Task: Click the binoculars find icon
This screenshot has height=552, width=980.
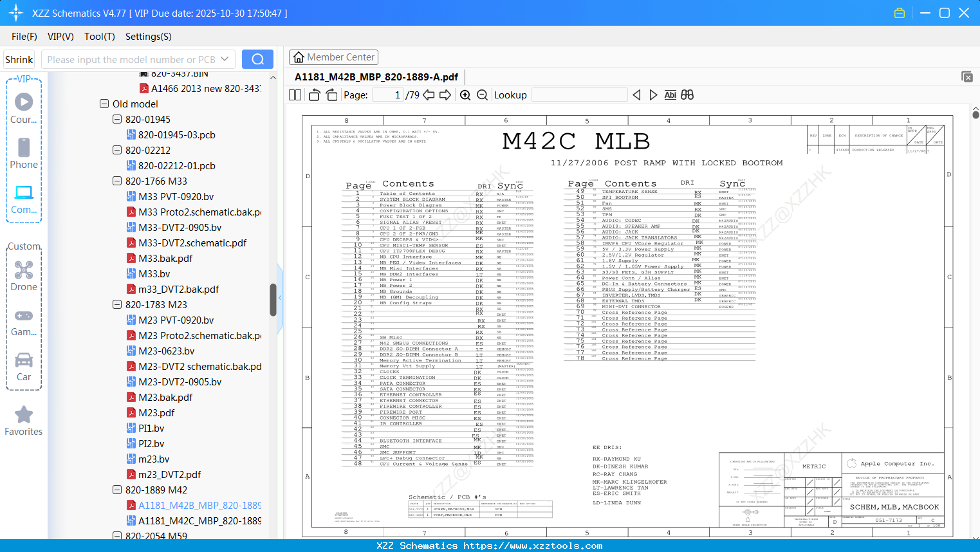Action: click(x=687, y=95)
